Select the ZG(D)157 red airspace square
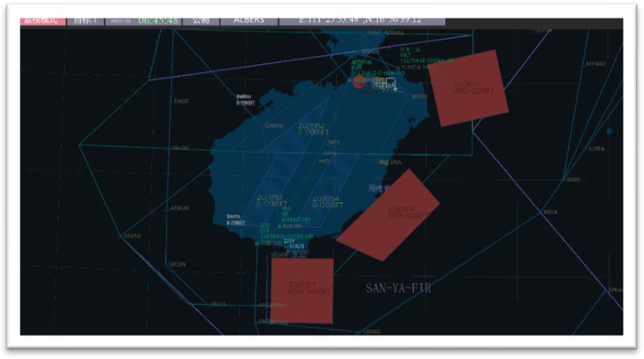The image size is (644, 359). 302,290
